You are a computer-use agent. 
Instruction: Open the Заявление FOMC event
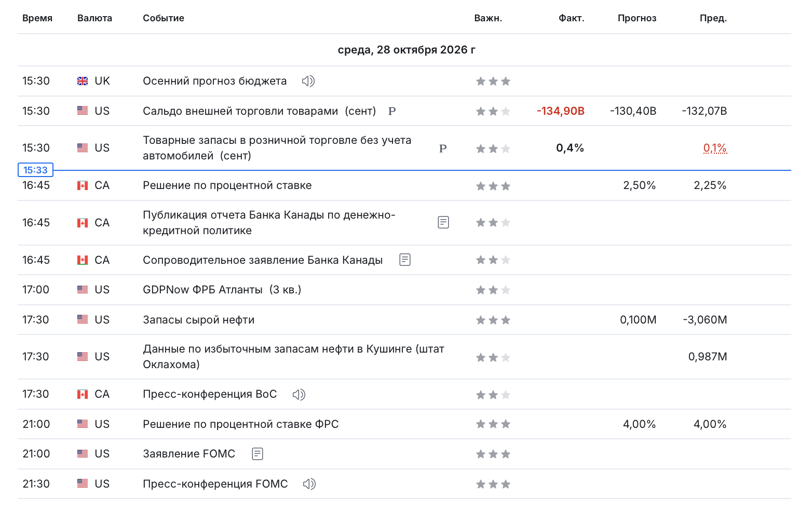[189, 454]
